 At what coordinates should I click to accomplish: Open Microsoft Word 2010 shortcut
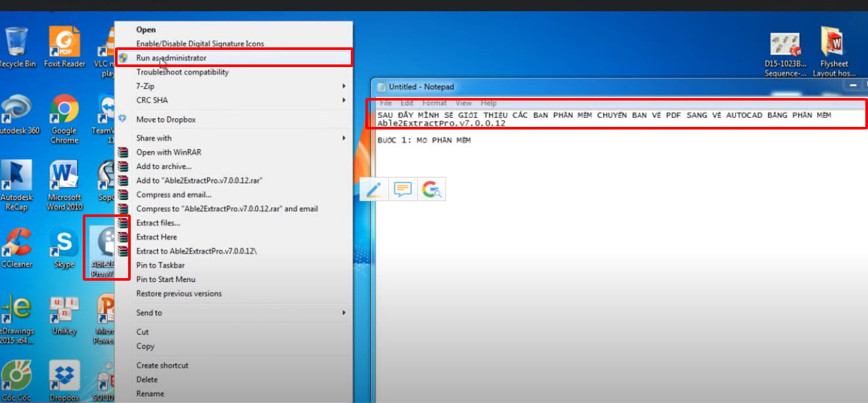coord(64,179)
